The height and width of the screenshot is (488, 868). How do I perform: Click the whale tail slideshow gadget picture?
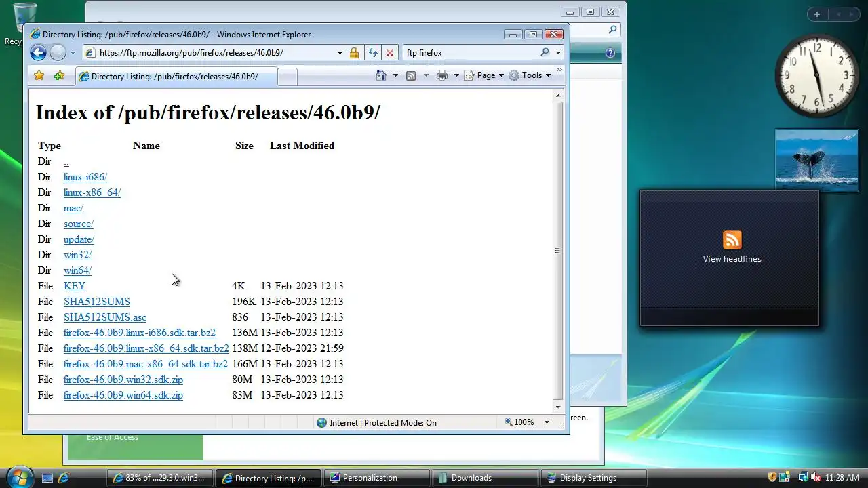point(817,161)
